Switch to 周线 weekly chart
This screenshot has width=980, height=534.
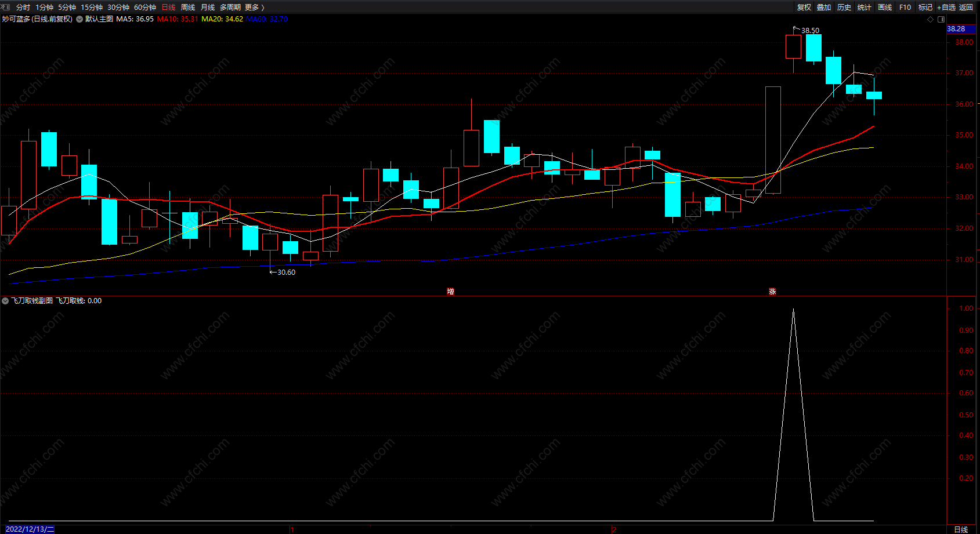(x=188, y=7)
